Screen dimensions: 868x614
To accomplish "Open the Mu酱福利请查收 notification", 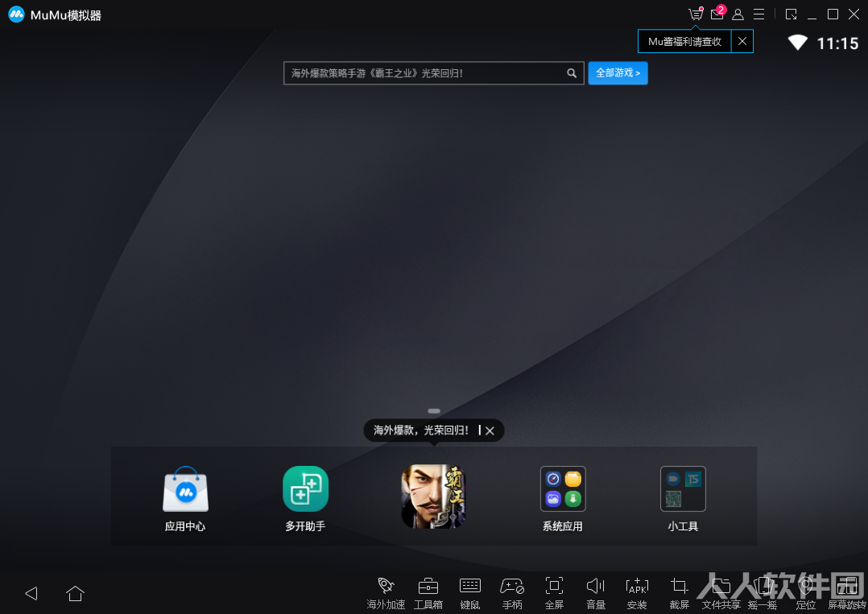I will point(684,42).
